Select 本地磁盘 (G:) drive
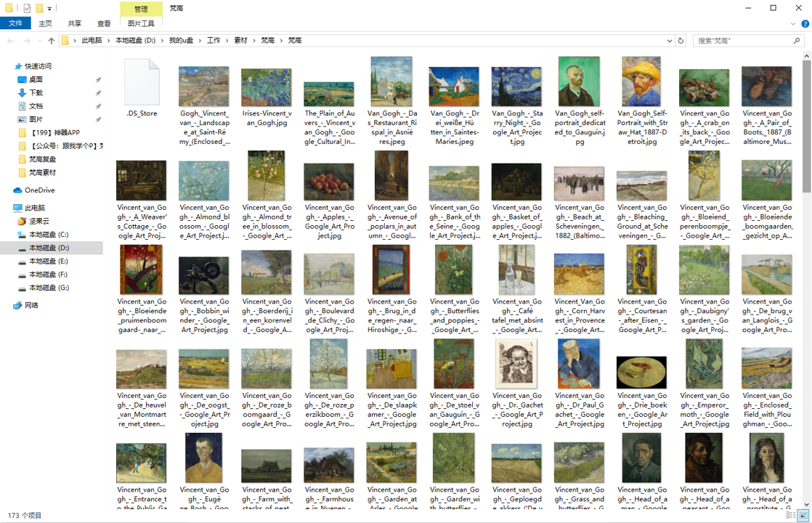 click(44, 288)
